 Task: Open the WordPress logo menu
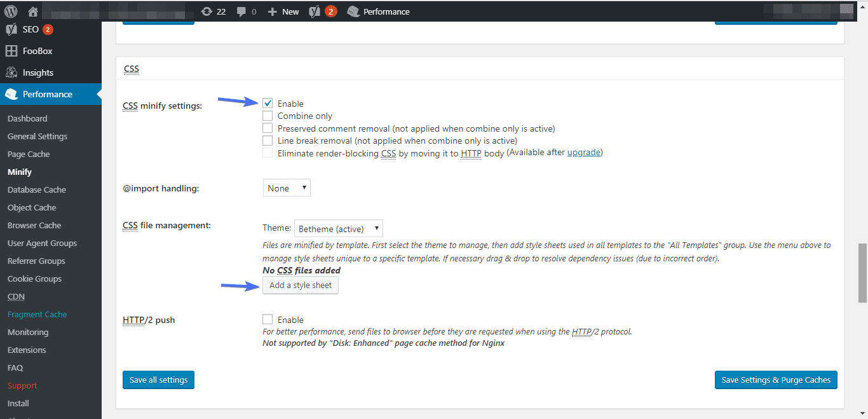click(x=11, y=11)
